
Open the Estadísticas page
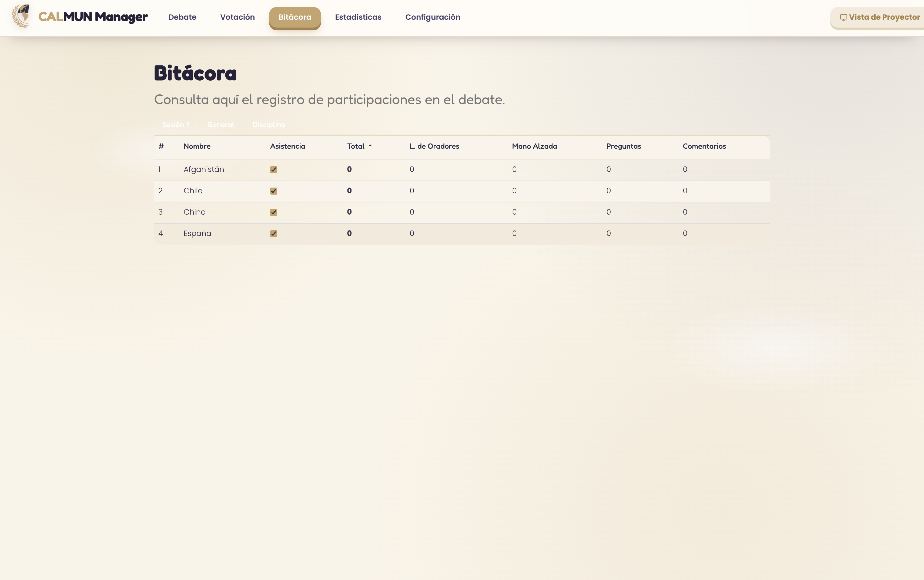click(358, 17)
